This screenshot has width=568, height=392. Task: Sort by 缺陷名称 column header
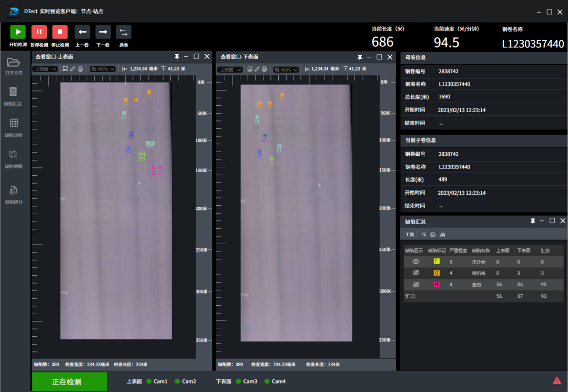pos(481,250)
